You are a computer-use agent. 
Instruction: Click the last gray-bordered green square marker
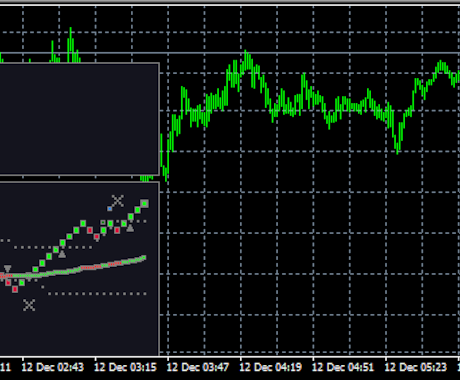pos(144,203)
